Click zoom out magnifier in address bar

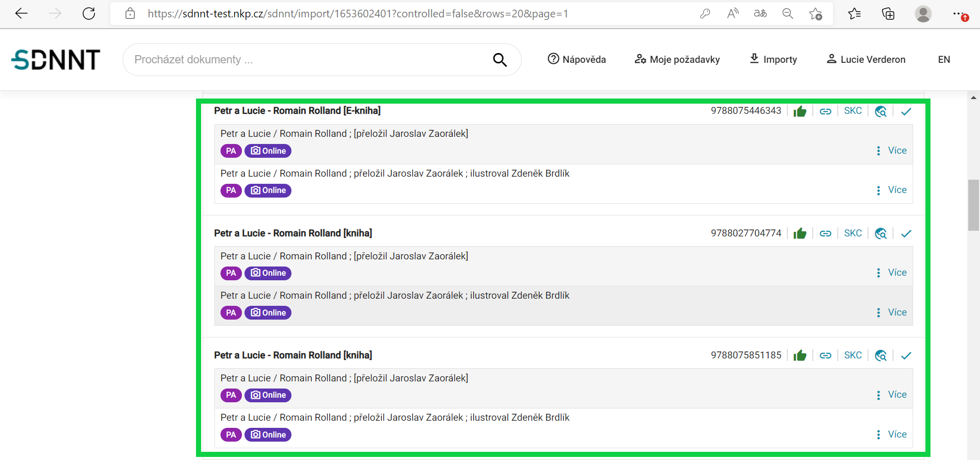tap(788, 14)
